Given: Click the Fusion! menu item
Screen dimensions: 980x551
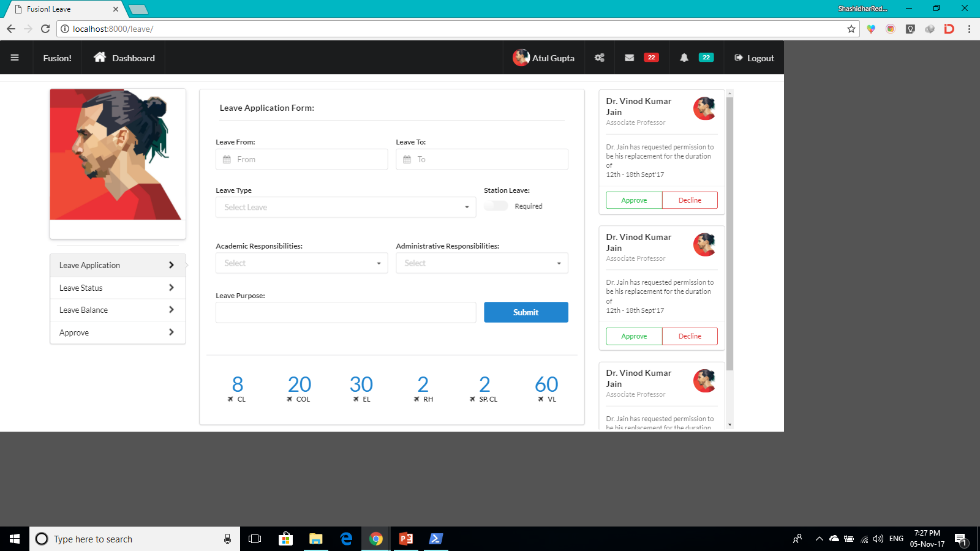Looking at the screenshot, I should [57, 58].
